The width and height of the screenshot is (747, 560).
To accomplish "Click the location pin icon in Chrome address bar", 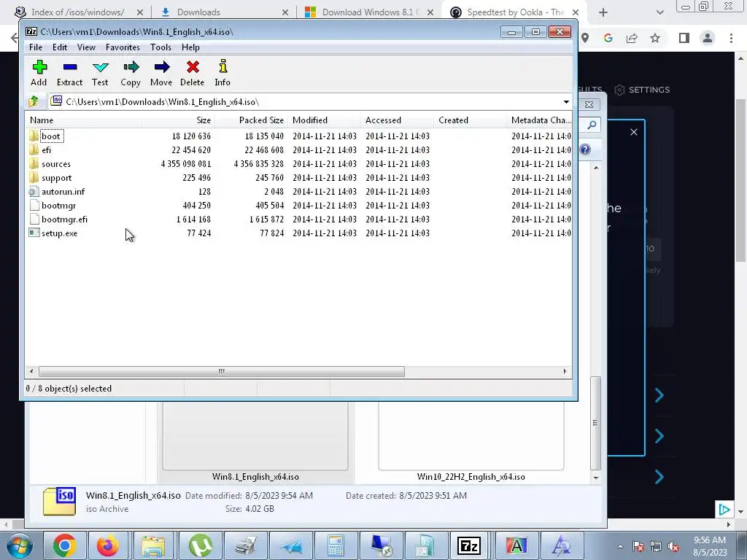I will [585, 38].
